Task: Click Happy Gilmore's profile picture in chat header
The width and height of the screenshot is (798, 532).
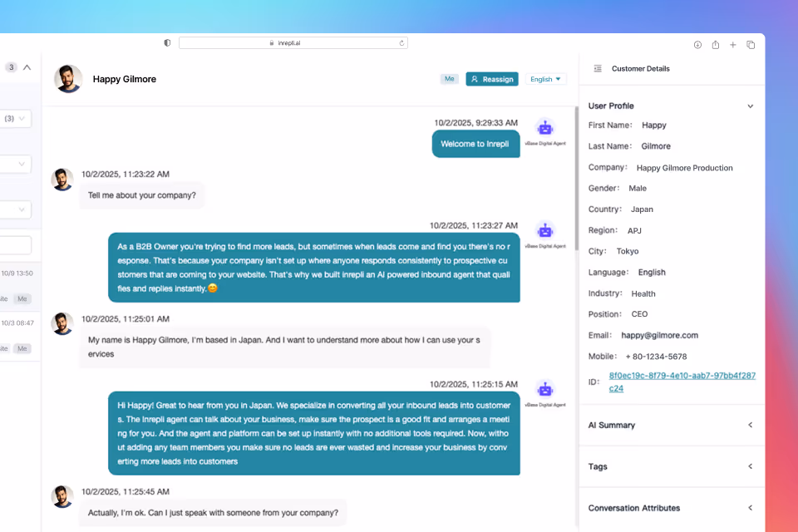Action: [x=68, y=79]
